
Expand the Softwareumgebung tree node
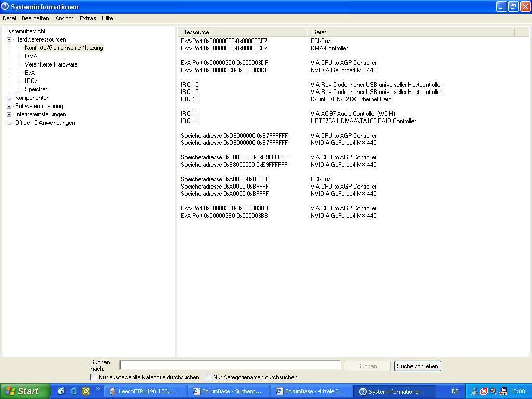coord(9,106)
